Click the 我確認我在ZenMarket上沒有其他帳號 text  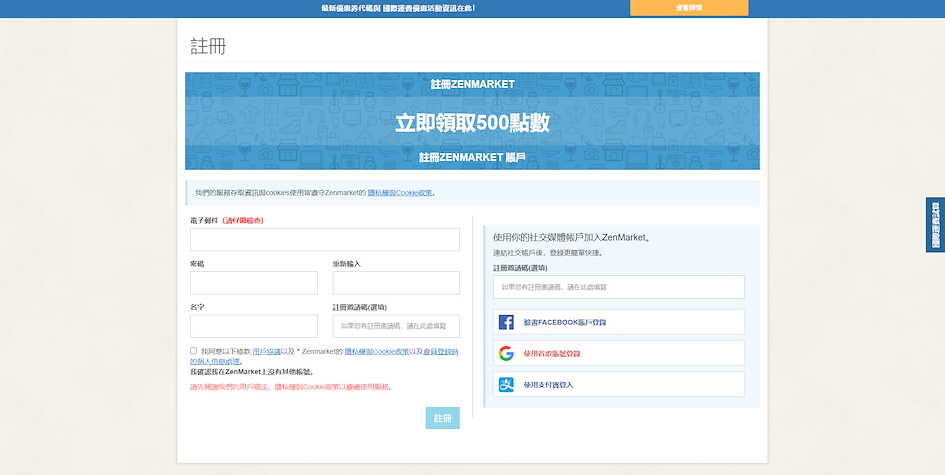pyautogui.click(x=252, y=372)
